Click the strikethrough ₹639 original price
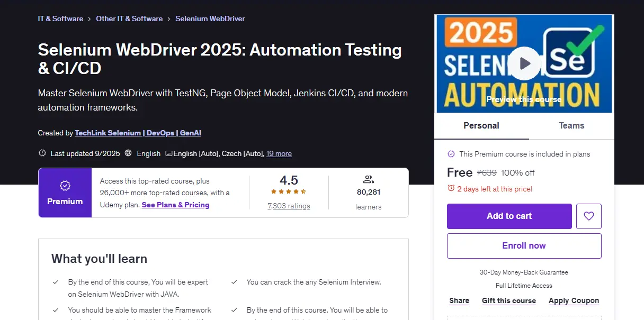This screenshot has height=320, width=644. (487, 173)
